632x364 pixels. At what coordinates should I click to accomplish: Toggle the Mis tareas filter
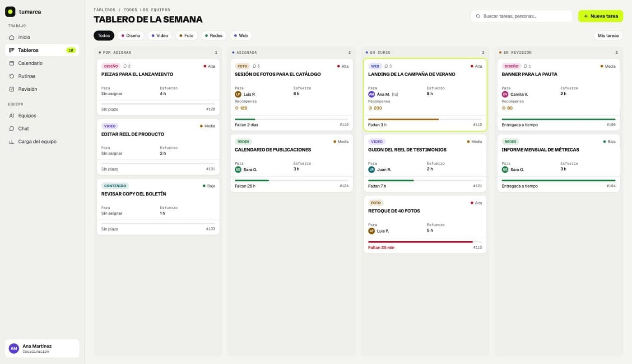tap(608, 36)
